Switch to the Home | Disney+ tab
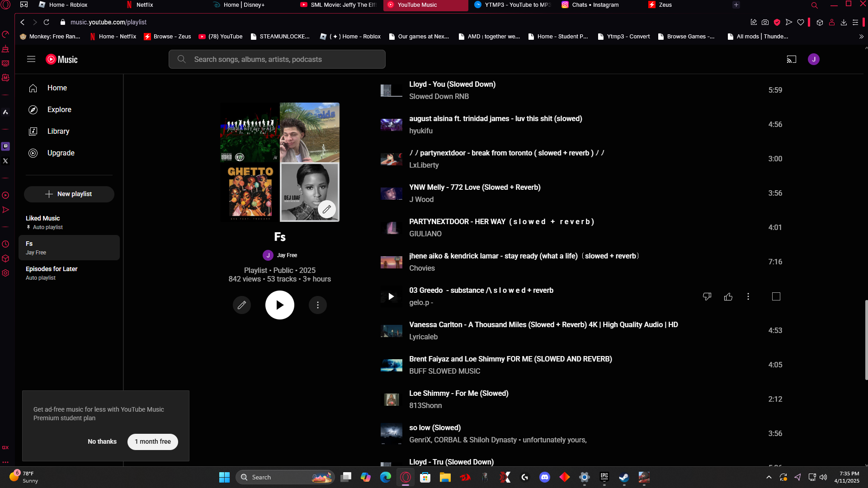This screenshot has width=868, height=488. click(244, 5)
